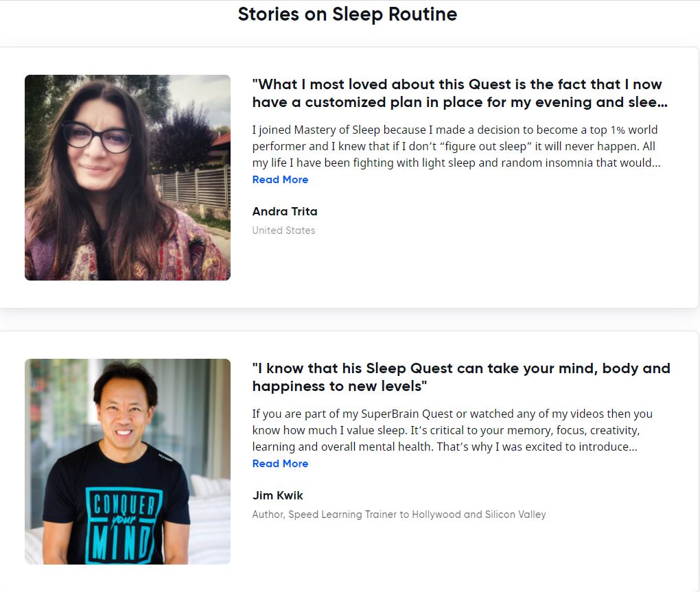700x592 pixels.
Task: Expand the ellipsis ending Jim's story excerpt
Action: pyautogui.click(x=633, y=447)
